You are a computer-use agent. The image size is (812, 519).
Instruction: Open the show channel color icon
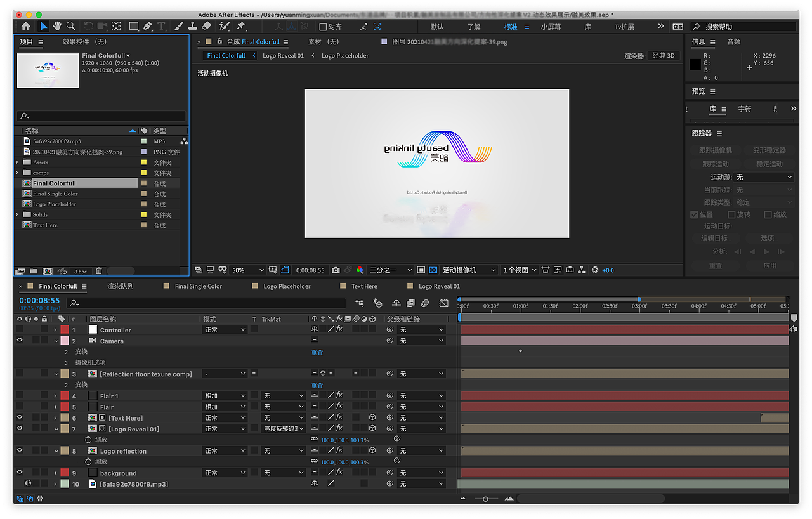point(360,270)
